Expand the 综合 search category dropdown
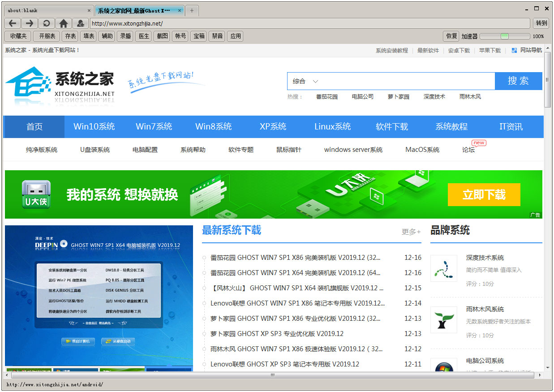Viewport: 554px width, 392px height. coord(305,81)
